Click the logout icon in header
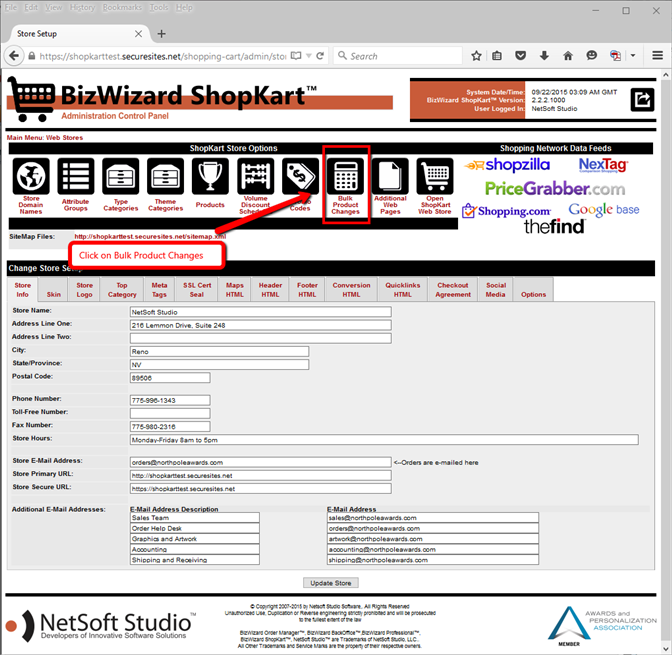672x655 pixels. click(642, 100)
